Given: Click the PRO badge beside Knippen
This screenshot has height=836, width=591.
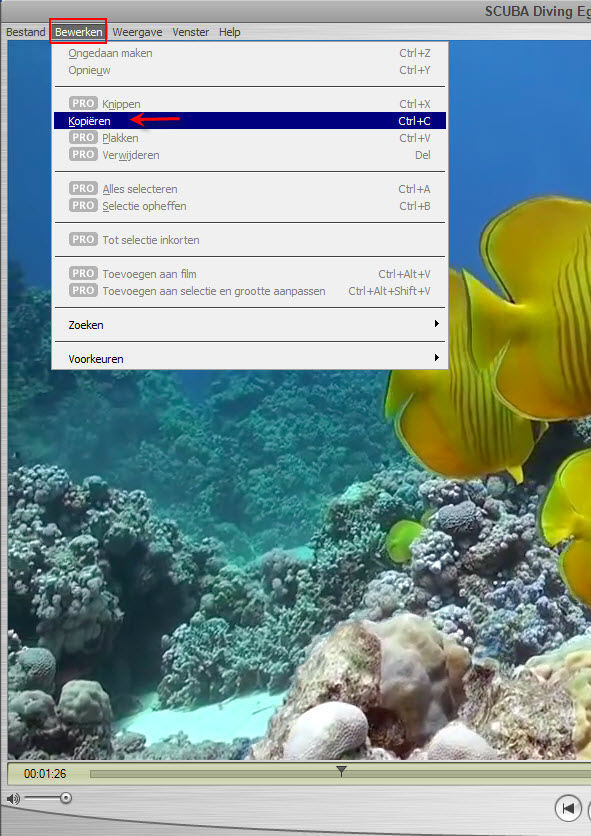Looking at the screenshot, I should coord(83,103).
